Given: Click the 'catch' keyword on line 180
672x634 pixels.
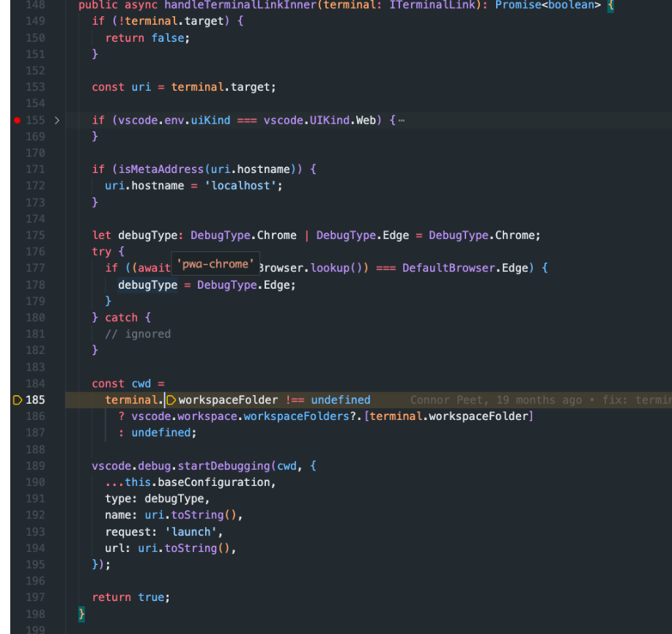Looking at the screenshot, I should tap(122, 317).
